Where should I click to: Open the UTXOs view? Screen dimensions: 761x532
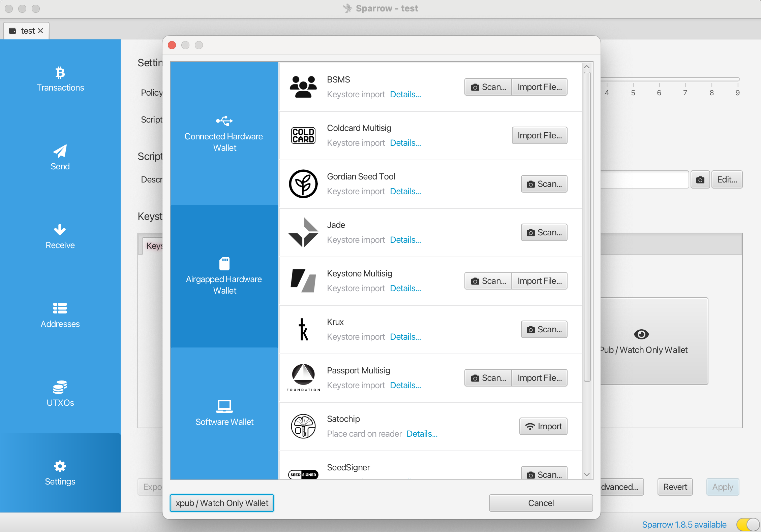pos(60,394)
